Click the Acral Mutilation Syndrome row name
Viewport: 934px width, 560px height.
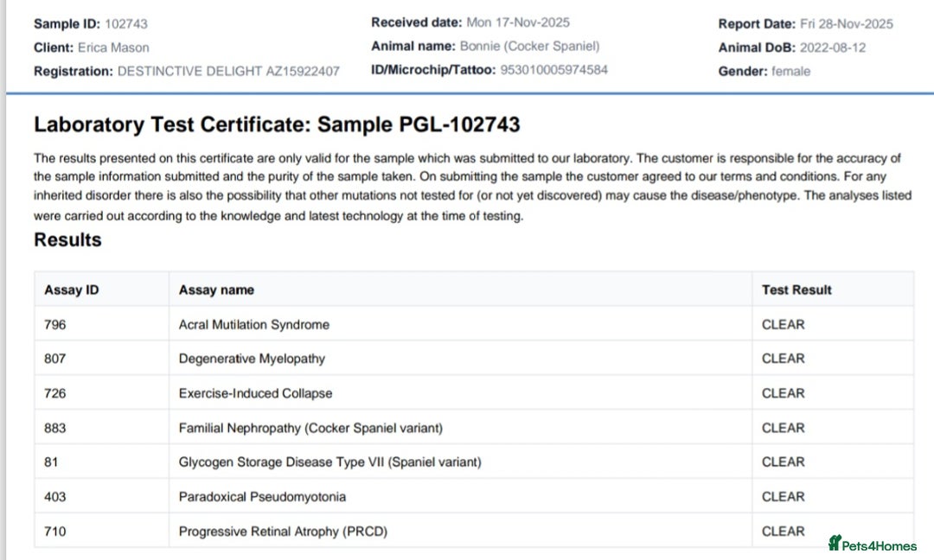[x=253, y=325]
